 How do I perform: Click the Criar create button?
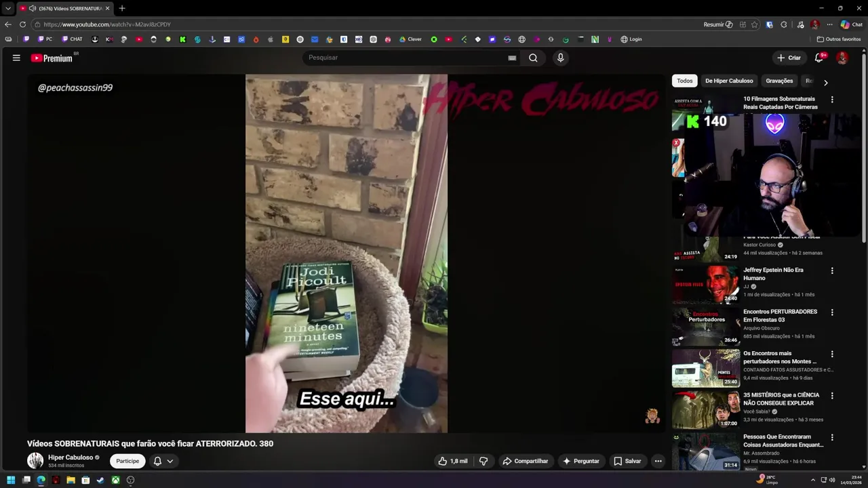coord(789,58)
